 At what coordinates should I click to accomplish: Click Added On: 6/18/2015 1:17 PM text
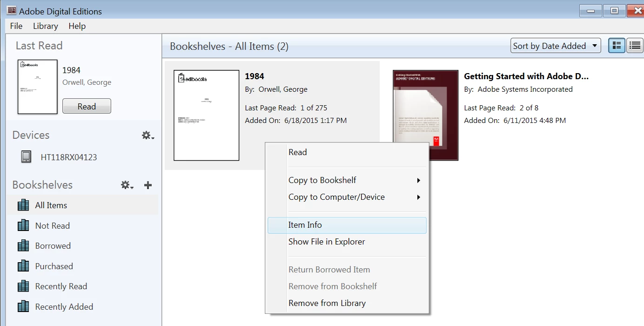[296, 121]
